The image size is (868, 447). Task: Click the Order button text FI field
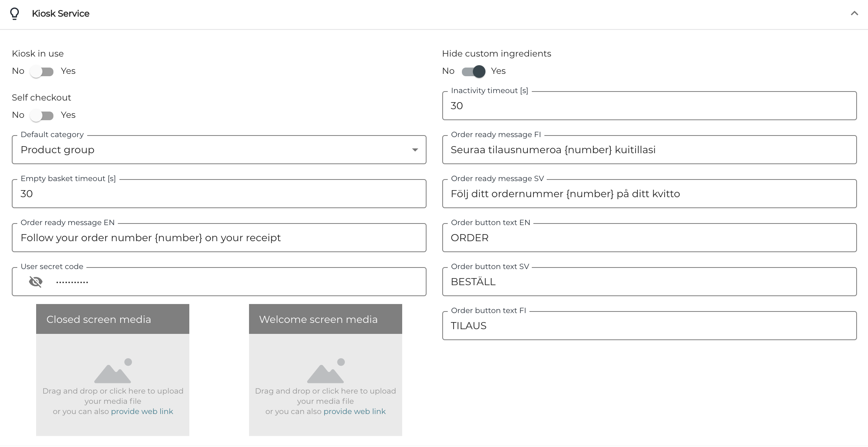[649, 326]
